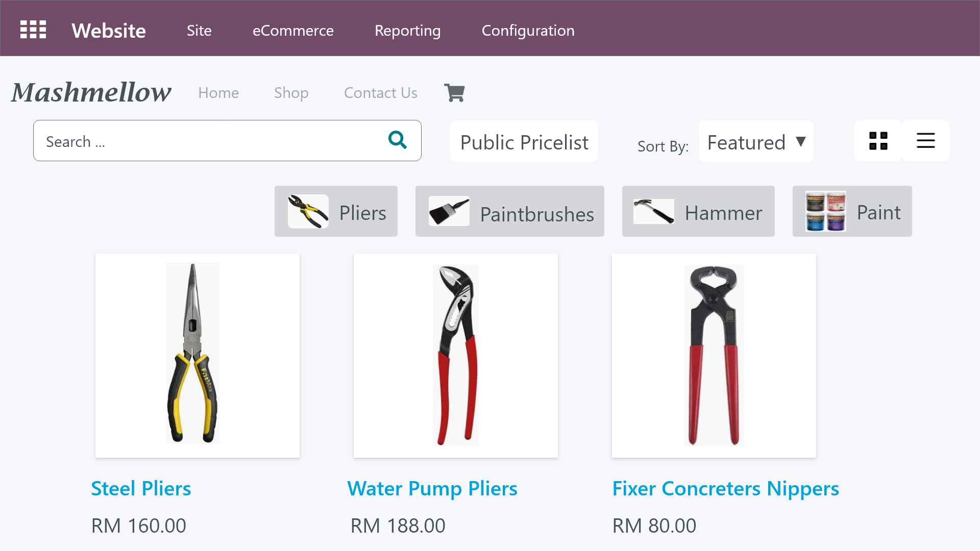The height and width of the screenshot is (551, 980).
Task: Click the Mashmellow logo
Action: [91, 92]
